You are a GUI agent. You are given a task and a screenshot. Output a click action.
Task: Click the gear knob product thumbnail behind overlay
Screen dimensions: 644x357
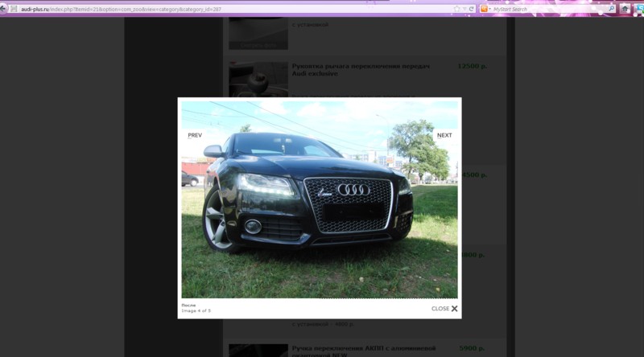pyautogui.click(x=258, y=79)
